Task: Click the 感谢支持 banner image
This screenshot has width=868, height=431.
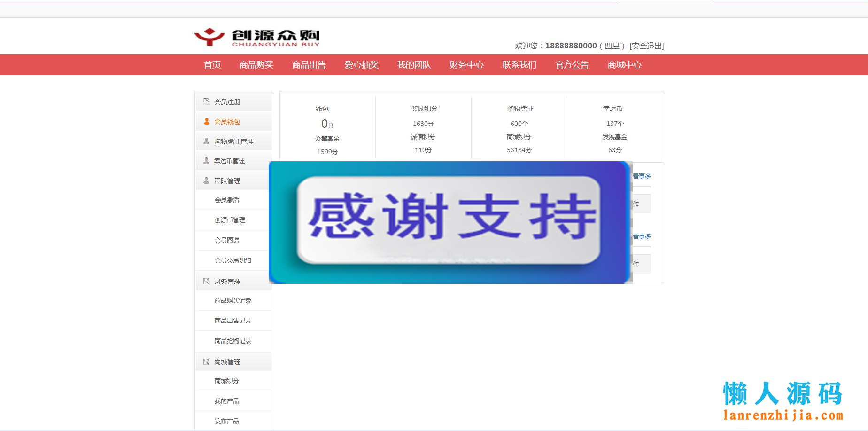Action: coord(449,222)
